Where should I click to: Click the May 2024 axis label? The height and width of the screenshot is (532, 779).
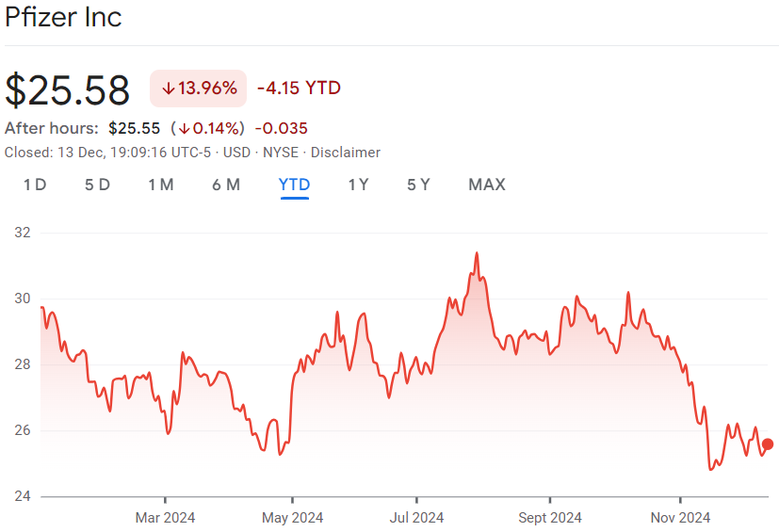click(292, 518)
